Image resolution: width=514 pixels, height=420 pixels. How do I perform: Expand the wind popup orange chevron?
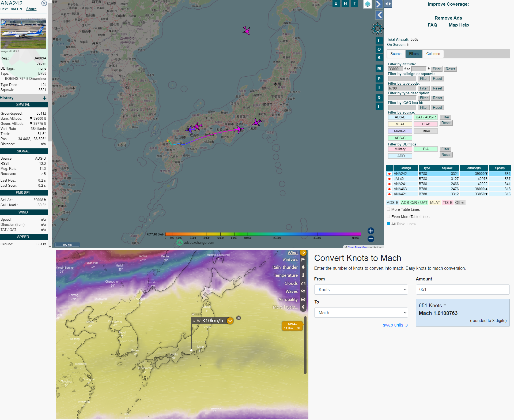pos(230,321)
